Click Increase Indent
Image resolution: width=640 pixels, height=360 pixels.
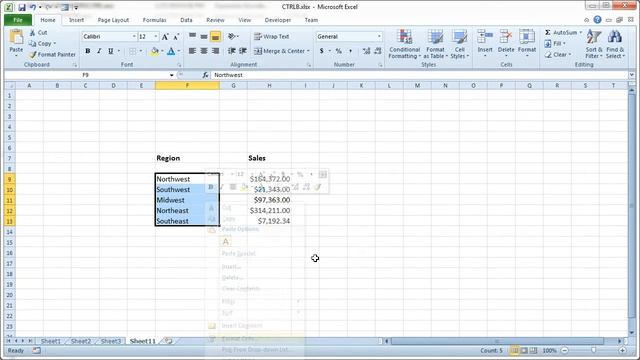pos(243,51)
